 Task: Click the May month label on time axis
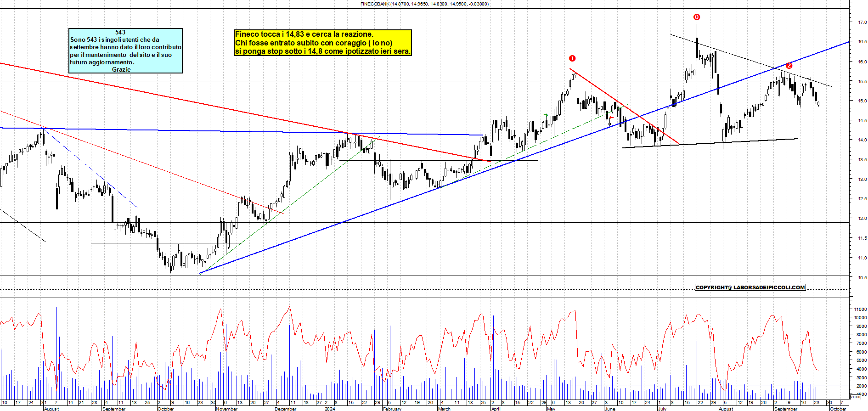551,409
